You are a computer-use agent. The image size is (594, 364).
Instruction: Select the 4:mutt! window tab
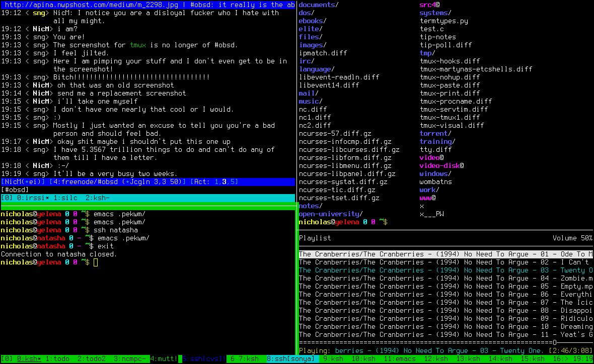(x=164, y=359)
